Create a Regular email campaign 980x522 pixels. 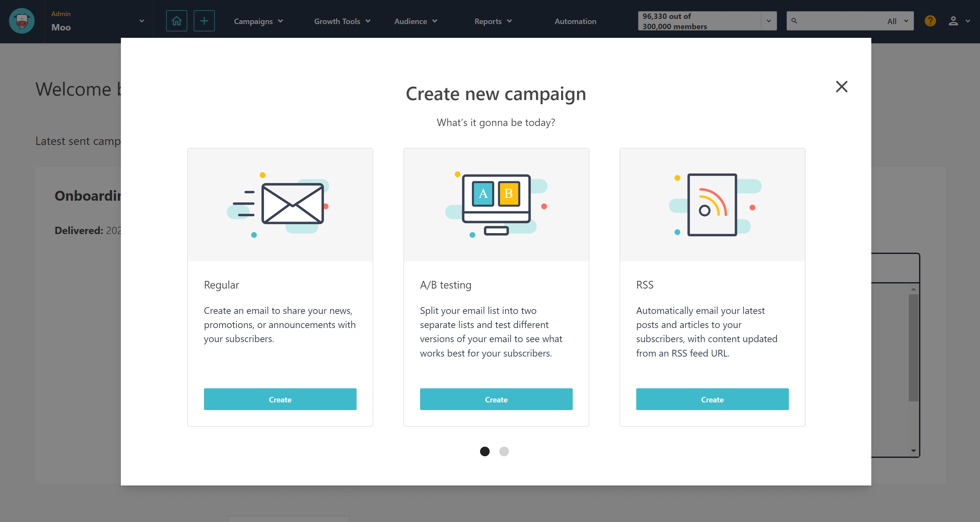(x=280, y=400)
